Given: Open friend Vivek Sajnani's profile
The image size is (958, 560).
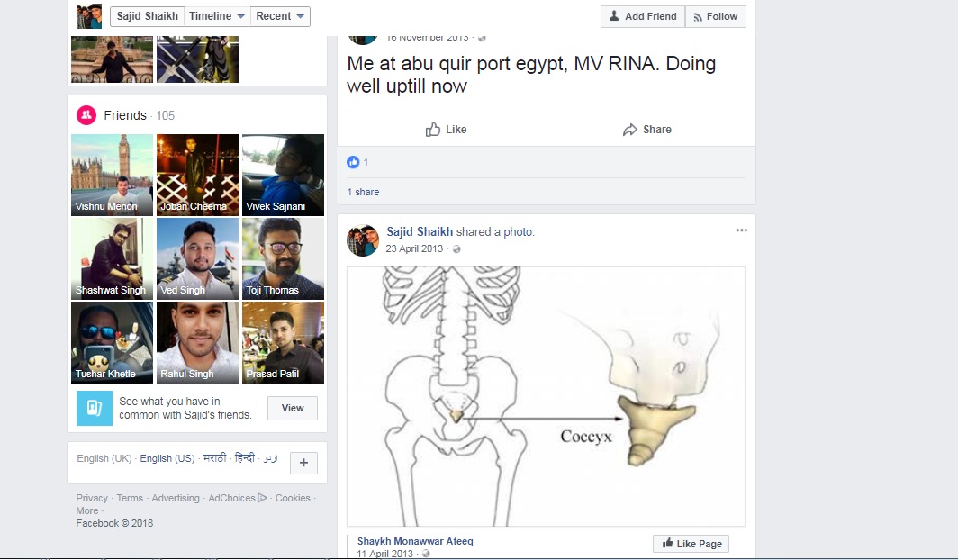Looking at the screenshot, I should [x=283, y=175].
